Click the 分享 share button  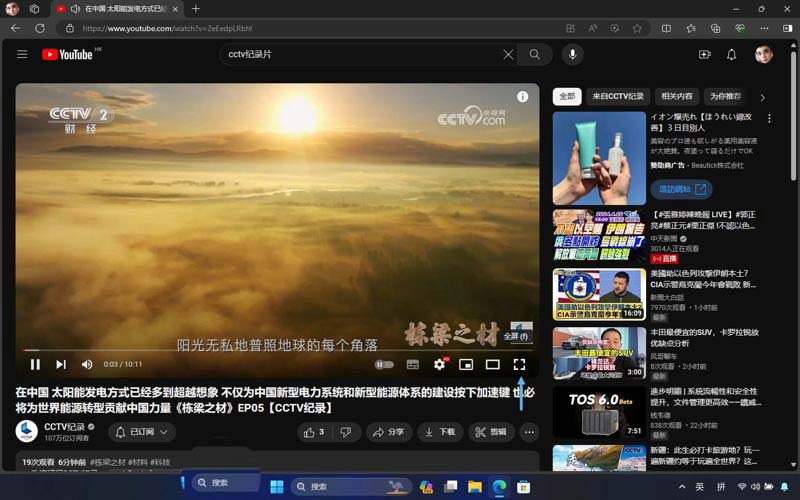[x=389, y=432]
